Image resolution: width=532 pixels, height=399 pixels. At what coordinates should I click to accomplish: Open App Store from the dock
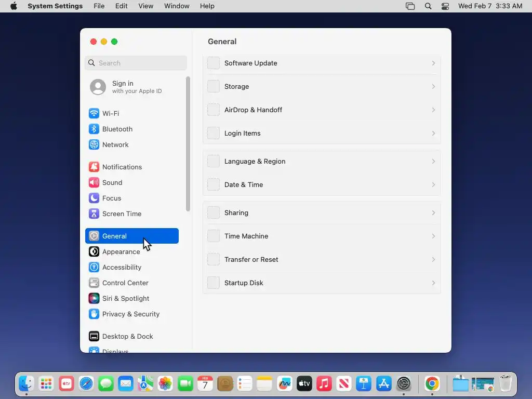point(384,384)
